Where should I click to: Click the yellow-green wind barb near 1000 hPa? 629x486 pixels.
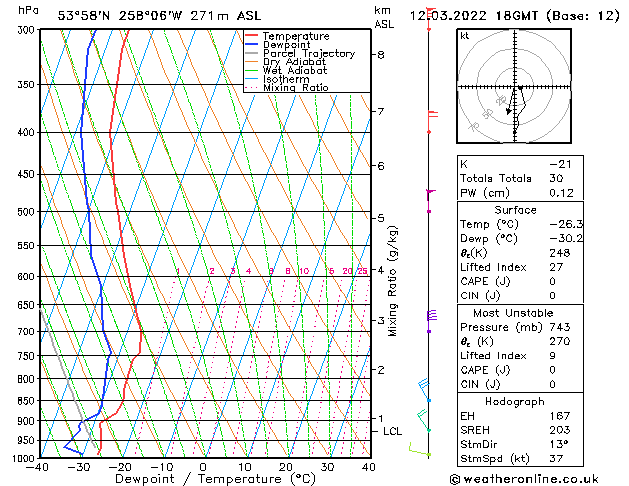(420, 450)
